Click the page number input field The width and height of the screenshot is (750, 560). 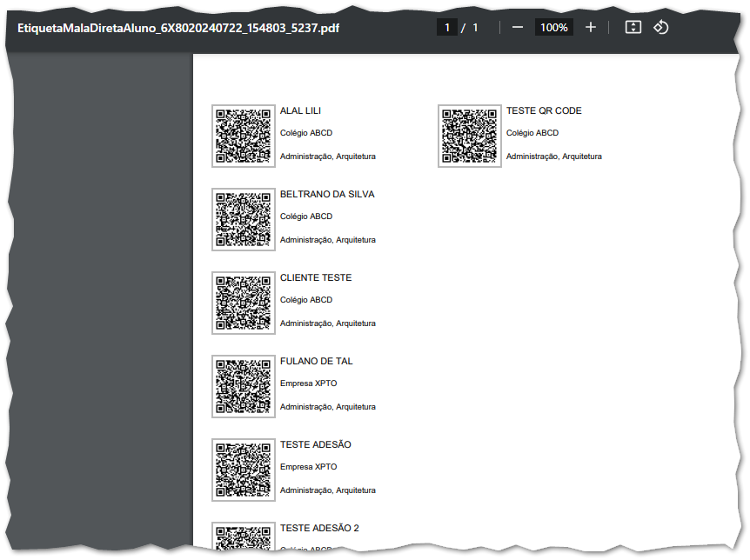point(447,28)
